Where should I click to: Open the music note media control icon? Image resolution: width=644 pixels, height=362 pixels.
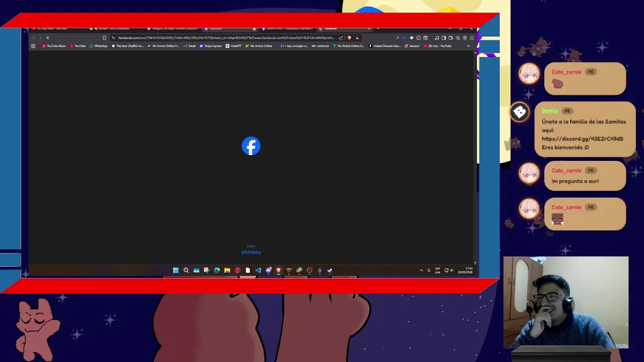click(x=437, y=38)
